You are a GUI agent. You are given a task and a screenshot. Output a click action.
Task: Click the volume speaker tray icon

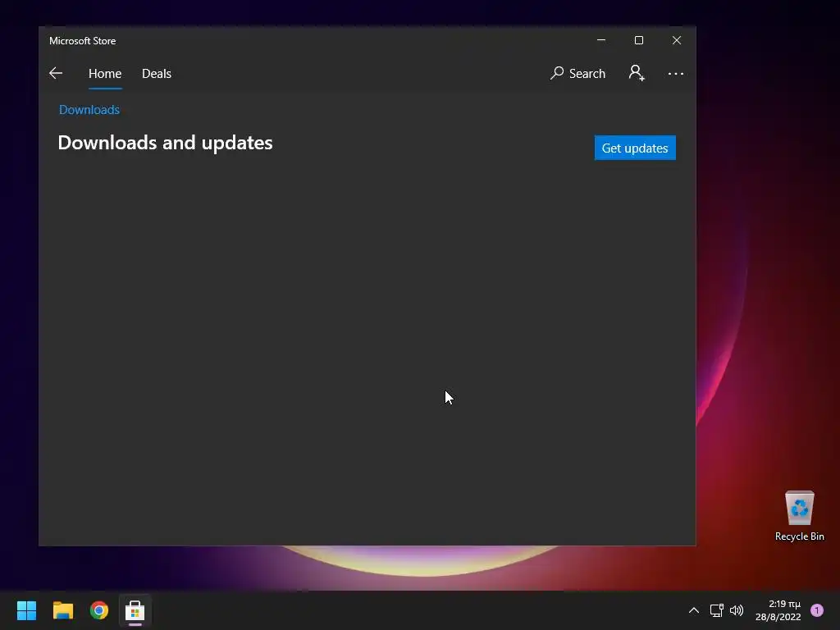(737, 610)
